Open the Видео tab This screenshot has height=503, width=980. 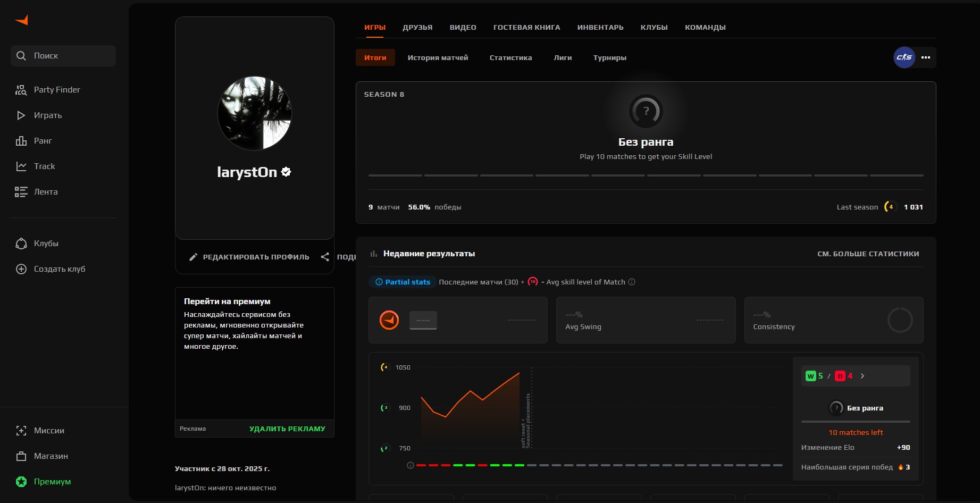point(463,27)
